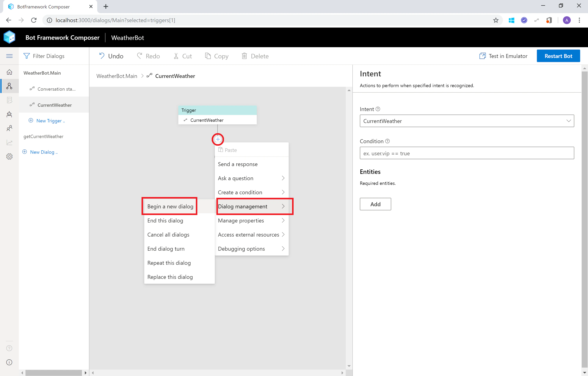Choose Send a response menu item
The image size is (588, 376).
(x=252, y=164)
